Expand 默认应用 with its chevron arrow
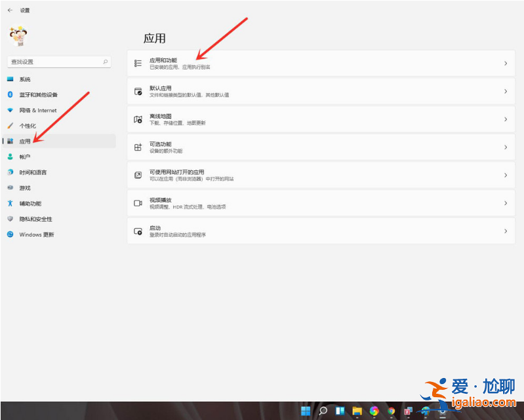The image size is (524, 420). (506, 91)
